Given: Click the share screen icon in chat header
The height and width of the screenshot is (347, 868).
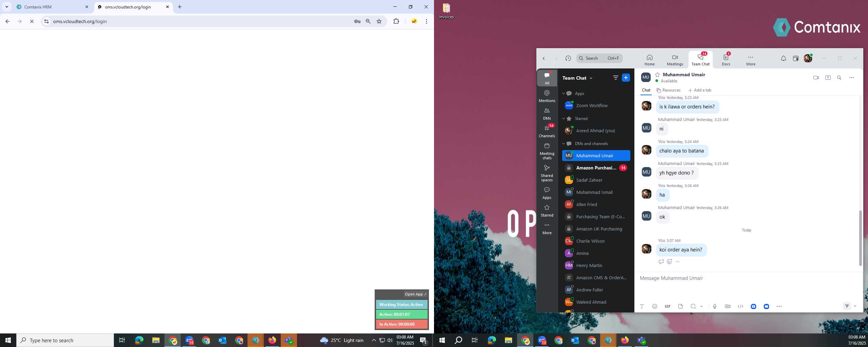Looking at the screenshot, I should 828,78.
